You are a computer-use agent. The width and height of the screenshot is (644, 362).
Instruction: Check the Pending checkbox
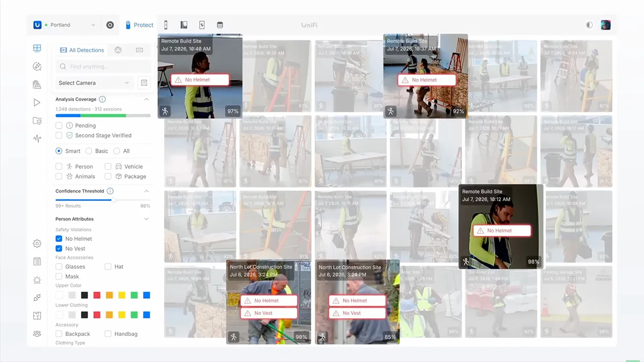pyautogui.click(x=59, y=126)
